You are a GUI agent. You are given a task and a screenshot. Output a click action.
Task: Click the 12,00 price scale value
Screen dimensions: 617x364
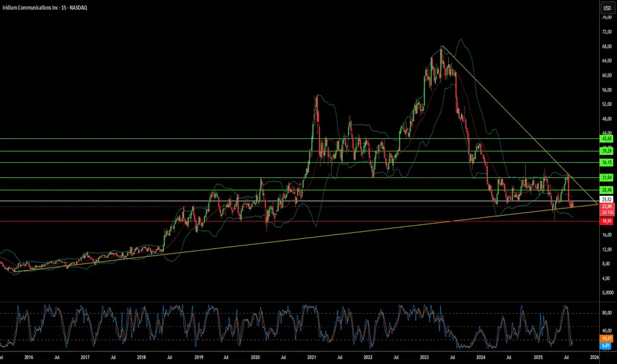[607, 250]
